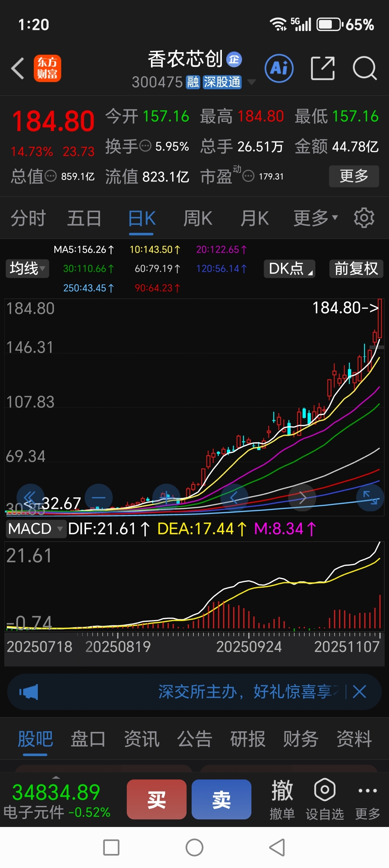
Task: Tap the chart zoom-in plus button
Action: [x=166, y=497]
